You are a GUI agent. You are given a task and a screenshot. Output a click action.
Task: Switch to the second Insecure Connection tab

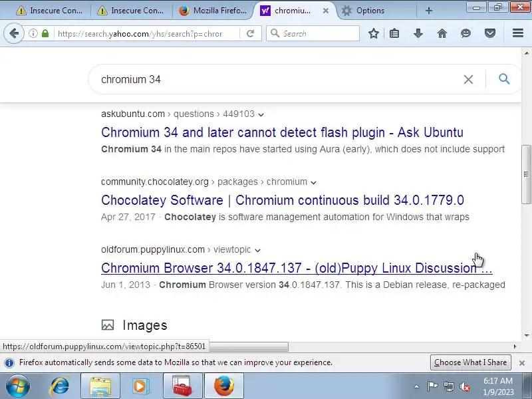click(131, 11)
